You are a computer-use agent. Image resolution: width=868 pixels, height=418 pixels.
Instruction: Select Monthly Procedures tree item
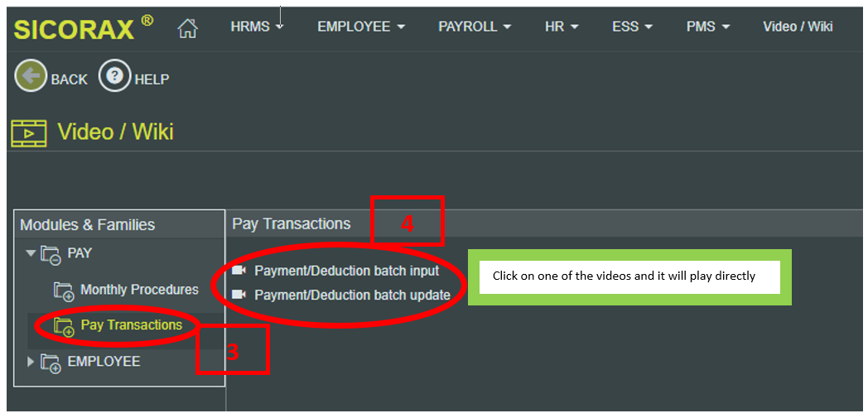[x=139, y=290]
